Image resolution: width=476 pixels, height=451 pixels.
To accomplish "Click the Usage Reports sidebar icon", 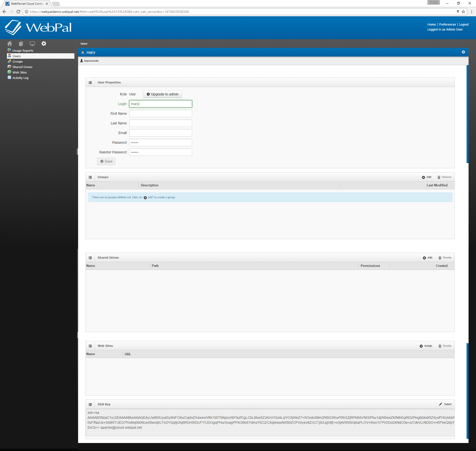I will pyautogui.click(x=9, y=51).
